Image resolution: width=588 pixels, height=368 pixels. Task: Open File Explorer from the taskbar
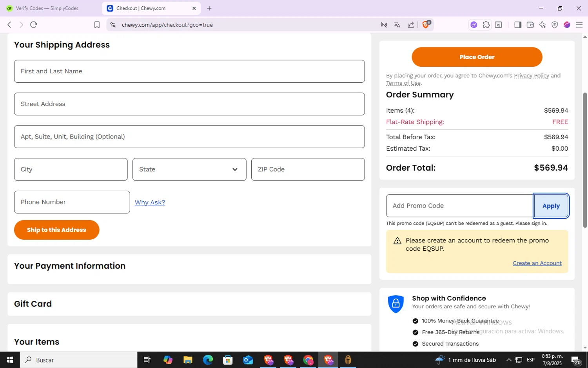coord(188,360)
